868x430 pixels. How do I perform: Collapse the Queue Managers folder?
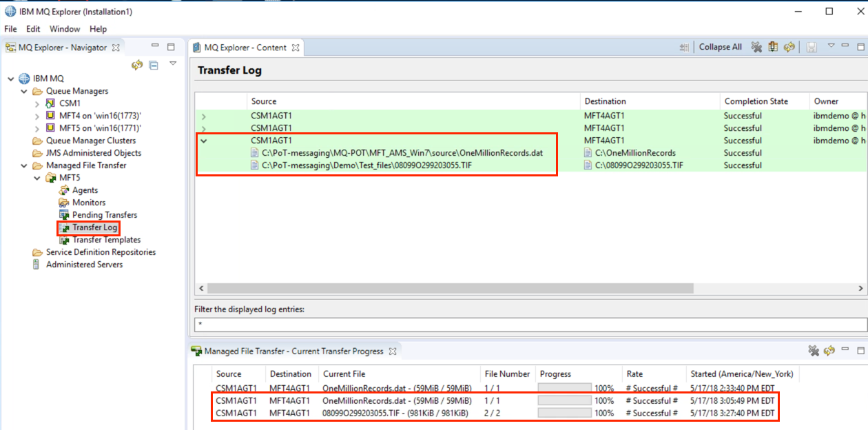pyautogui.click(x=23, y=91)
